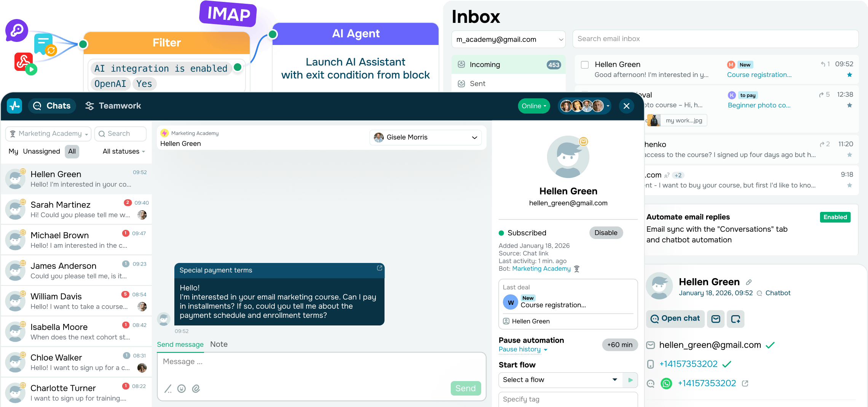Click the external link icon after WhatsApp number
This screenshot has height=407, width=868.
[x=745, y=383]
